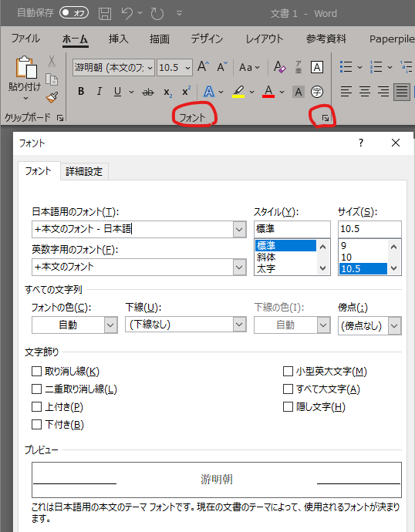Open the デザイン tab
The width and height of the screenshot is (415, 532).
(x=207, y=39)
